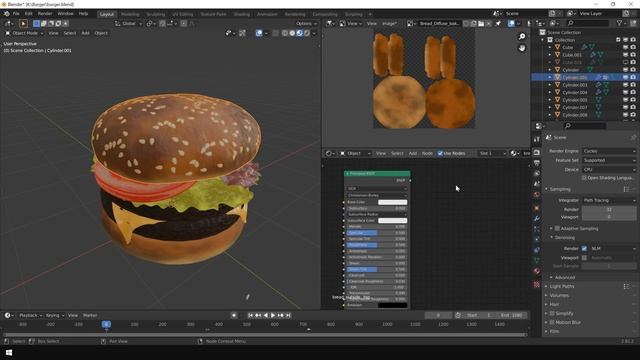Open the Output properties tab icon

coord(537,163)
